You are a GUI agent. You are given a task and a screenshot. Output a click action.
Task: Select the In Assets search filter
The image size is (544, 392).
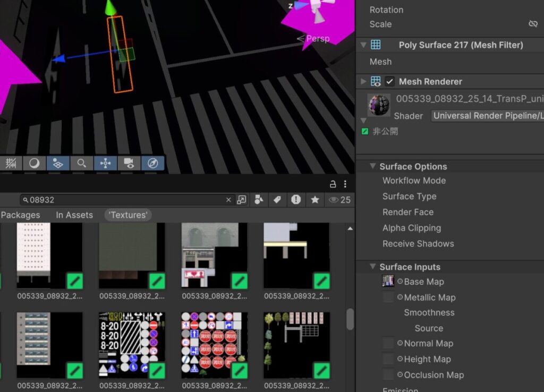pos(74,215)
